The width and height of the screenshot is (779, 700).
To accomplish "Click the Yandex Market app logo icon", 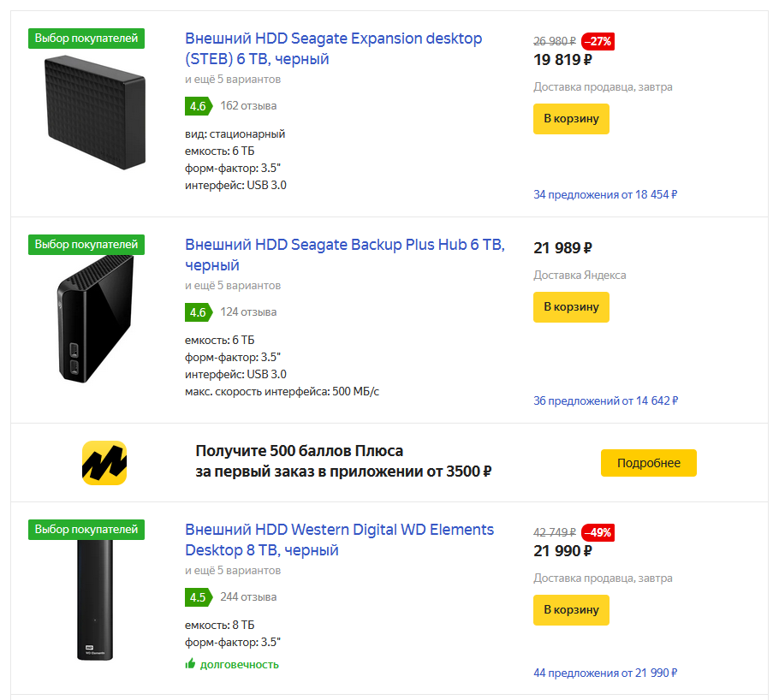I will pyautogui.click(x=104, y=463).
